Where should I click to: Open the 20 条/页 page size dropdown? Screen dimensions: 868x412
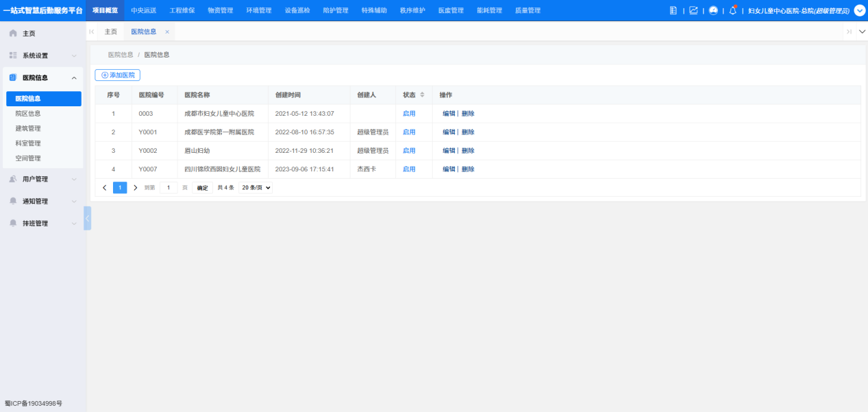tap(256, 188)
